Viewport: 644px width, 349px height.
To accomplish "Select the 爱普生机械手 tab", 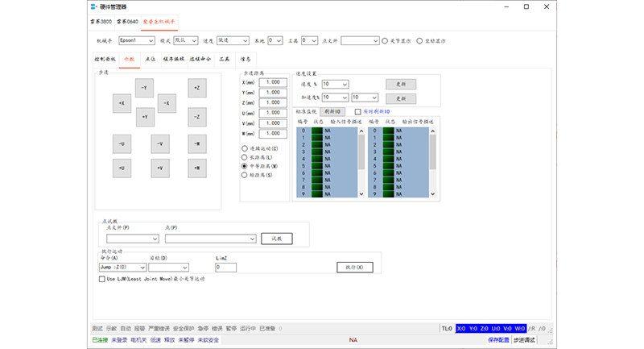I will coord(159,22).
